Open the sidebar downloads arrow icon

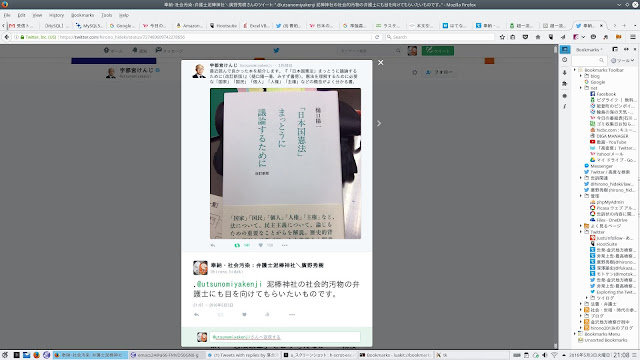(x=564, y=72)
